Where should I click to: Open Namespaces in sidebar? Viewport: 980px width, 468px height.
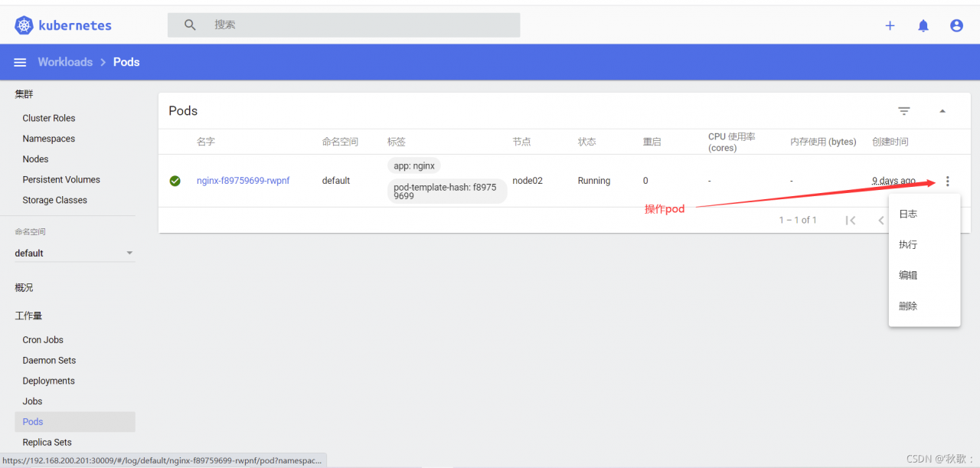(x=49, y=139)
